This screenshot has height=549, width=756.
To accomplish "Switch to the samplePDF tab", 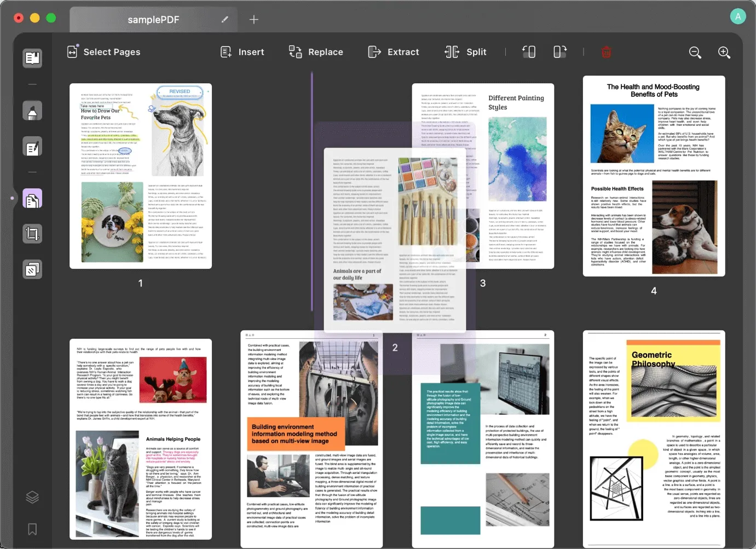I will coord(153,20).
